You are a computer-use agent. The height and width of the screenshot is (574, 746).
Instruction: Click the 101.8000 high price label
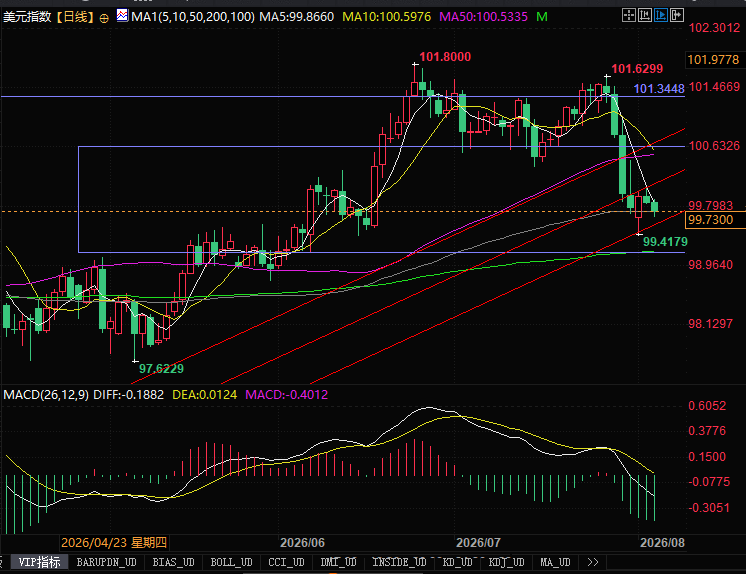coord(445,57)
